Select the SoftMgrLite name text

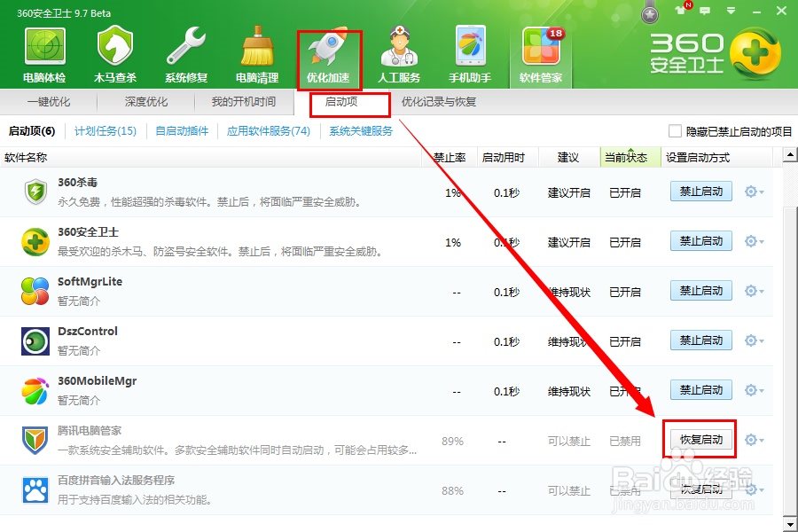(90, 282)
